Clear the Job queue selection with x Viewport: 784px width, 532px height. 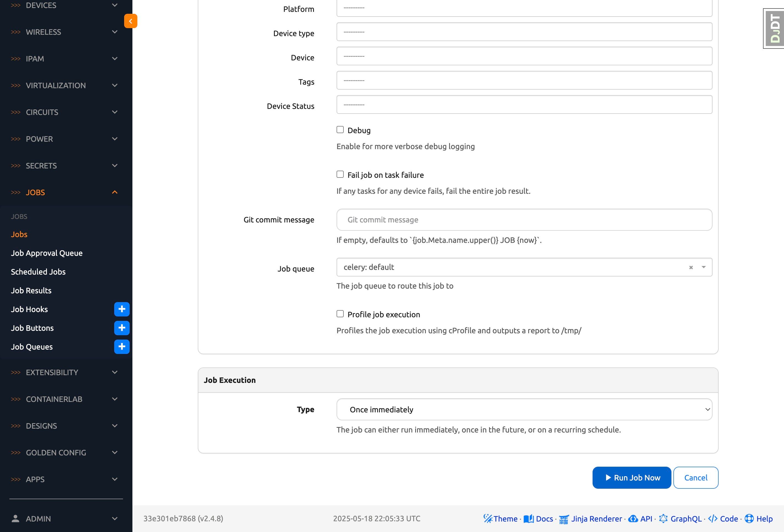(691, 267)
